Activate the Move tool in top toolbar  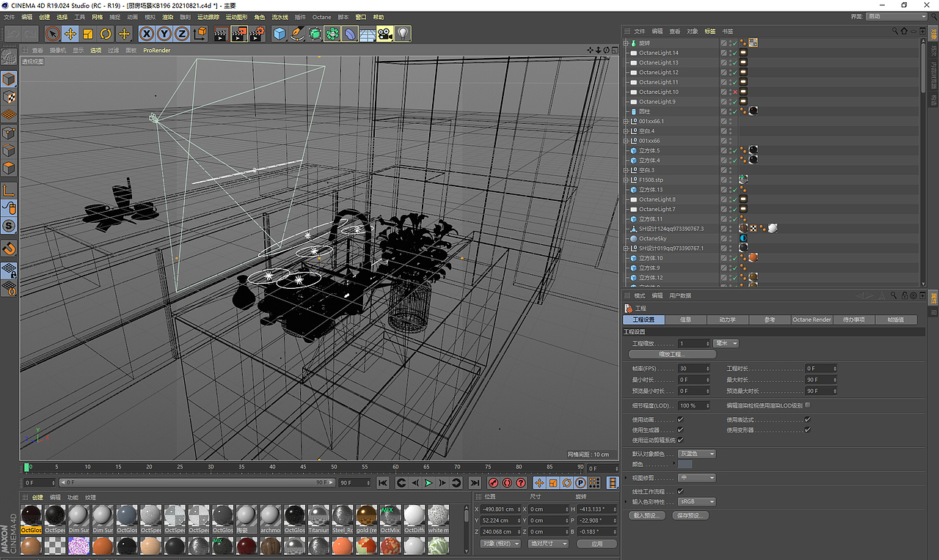point(70,34)
